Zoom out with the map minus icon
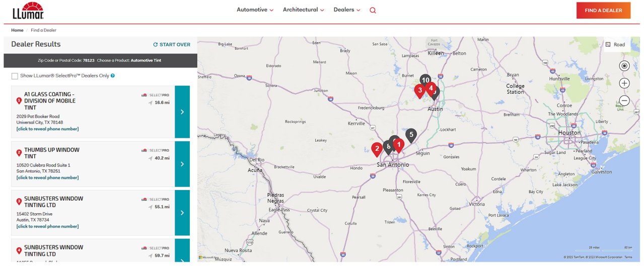 pos(624,101)
